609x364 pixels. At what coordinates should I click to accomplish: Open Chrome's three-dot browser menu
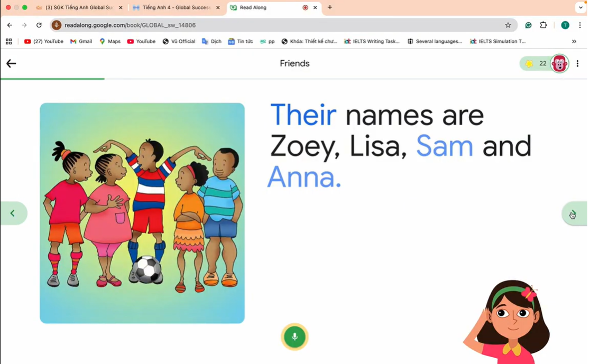click(x=580, y=25)
